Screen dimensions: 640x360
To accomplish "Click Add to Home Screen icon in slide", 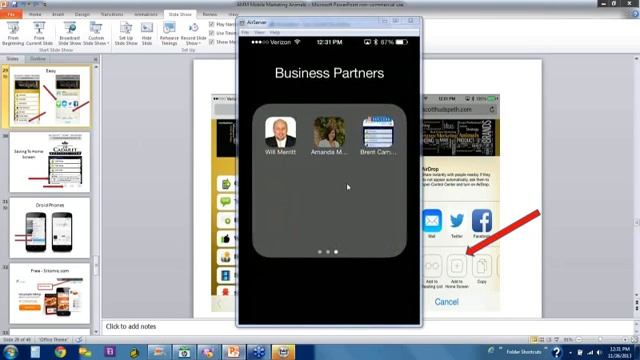I will click(457, 266).
